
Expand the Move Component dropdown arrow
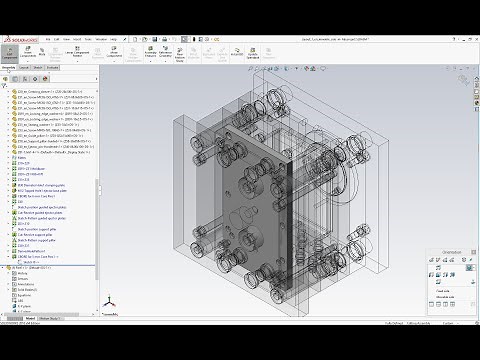pyautogui.click(x=114, y=61)
